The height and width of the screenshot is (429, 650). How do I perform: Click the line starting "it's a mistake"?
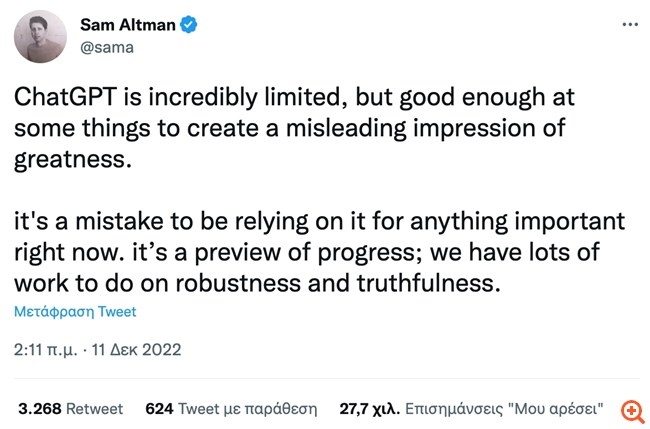(x=320, y=221)
